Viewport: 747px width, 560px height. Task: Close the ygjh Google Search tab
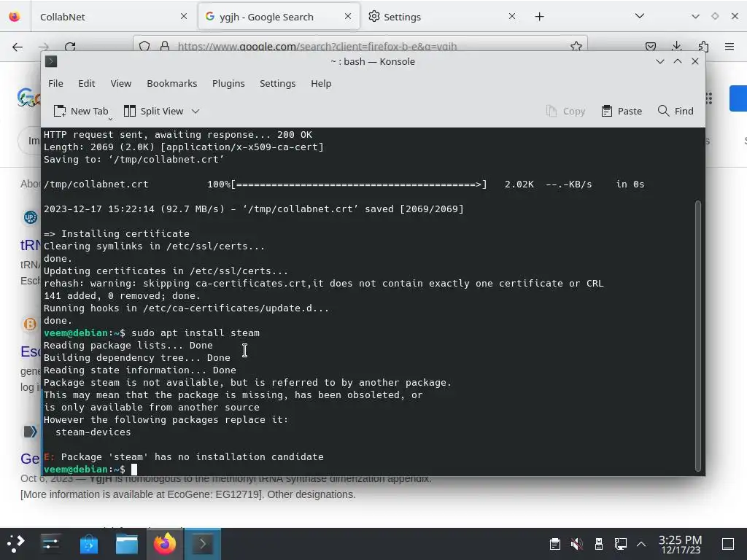(348, 16)
